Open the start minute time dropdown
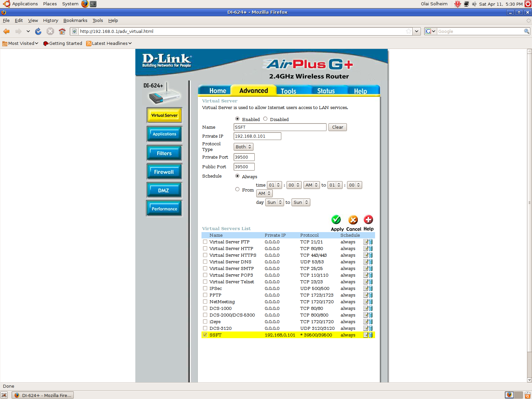The image size is (532, 399). tap(294, 185)
